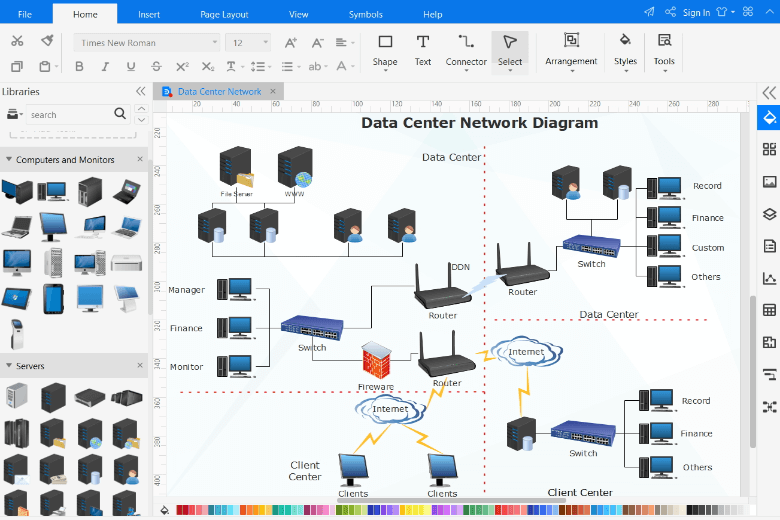Click the Share icon in title bar

[671, 12]
